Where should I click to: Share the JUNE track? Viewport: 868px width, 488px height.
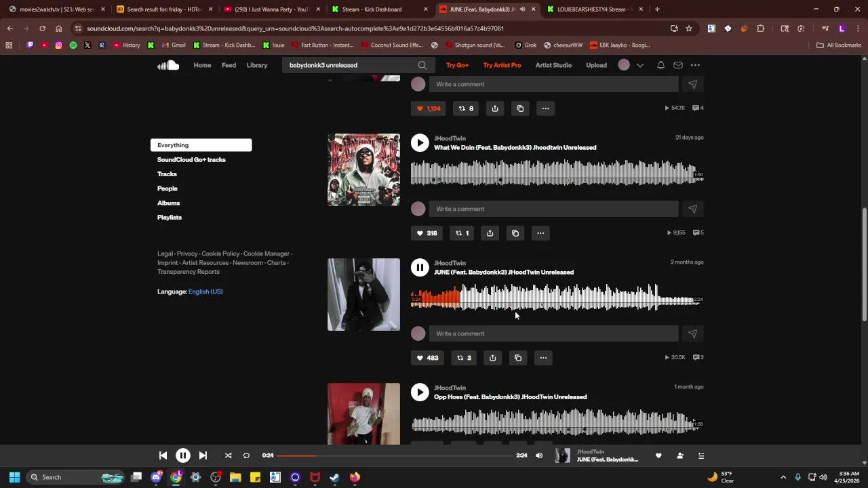click(x=493, y=358)
